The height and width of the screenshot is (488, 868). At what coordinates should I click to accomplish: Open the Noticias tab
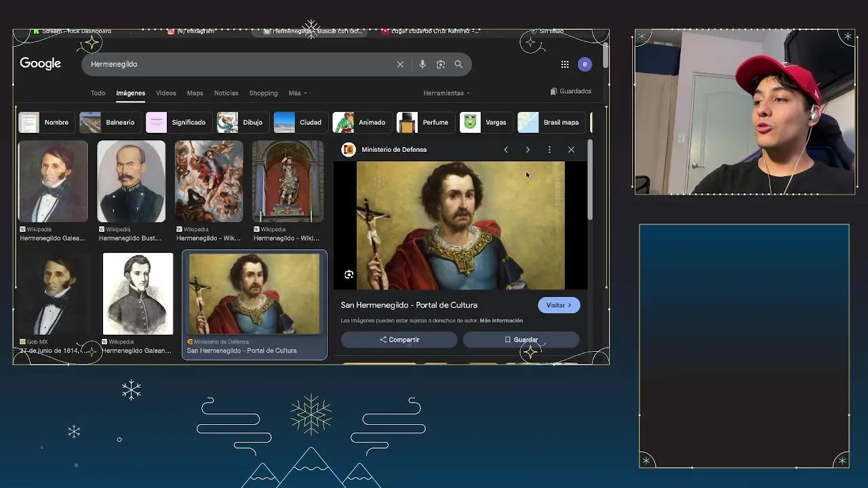point(226,93)
